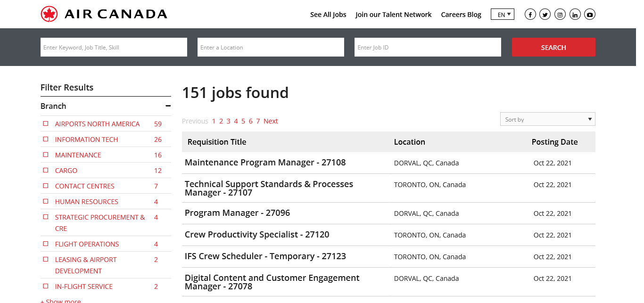The image size is (644, 303).
Task: Go to the Careers Blog menu item
Action: pos(461,15)
